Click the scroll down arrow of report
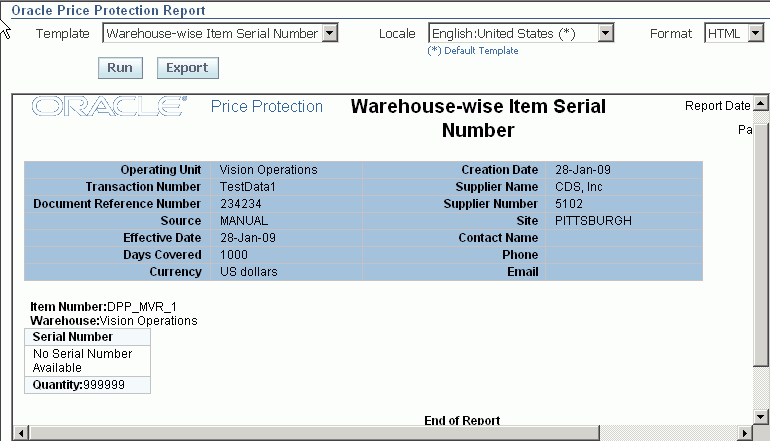This screenshot has width=770, height=441. pos(761,417)
